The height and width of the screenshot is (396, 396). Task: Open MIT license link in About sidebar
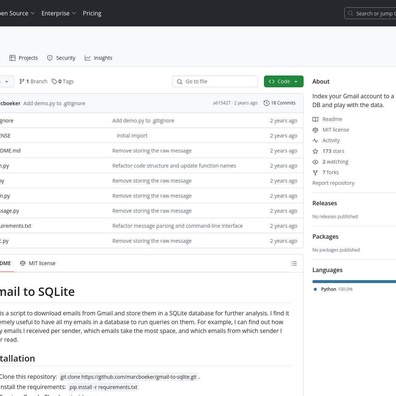coord(336,130)
